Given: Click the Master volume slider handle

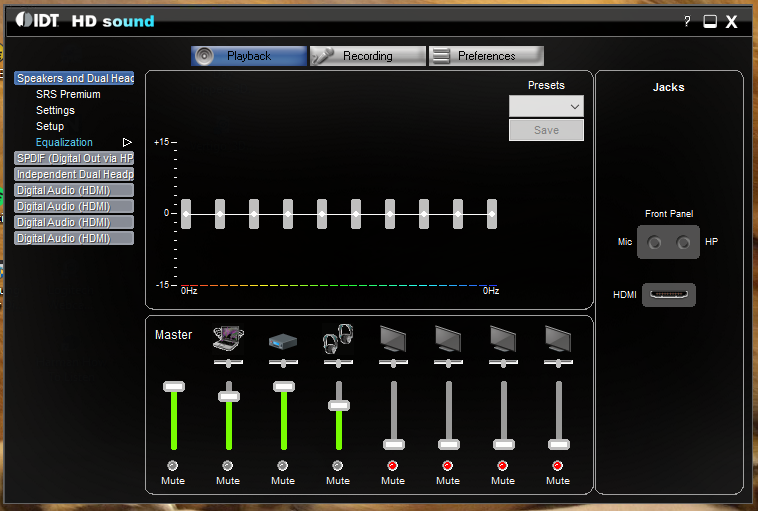Looking at the screenshot, I should 174,386.
